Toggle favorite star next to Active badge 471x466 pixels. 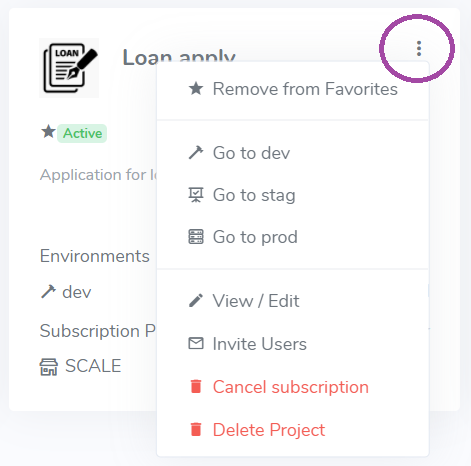click(48, 132)
